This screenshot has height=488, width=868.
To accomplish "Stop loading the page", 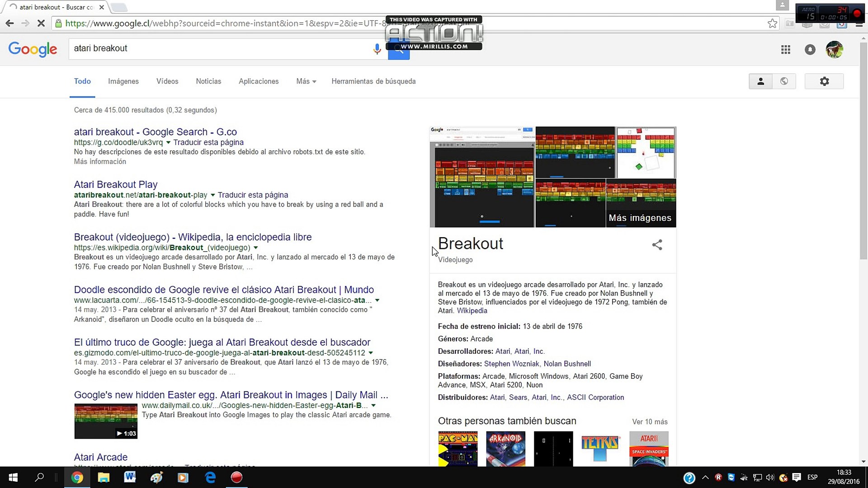I will coord(41,23).
